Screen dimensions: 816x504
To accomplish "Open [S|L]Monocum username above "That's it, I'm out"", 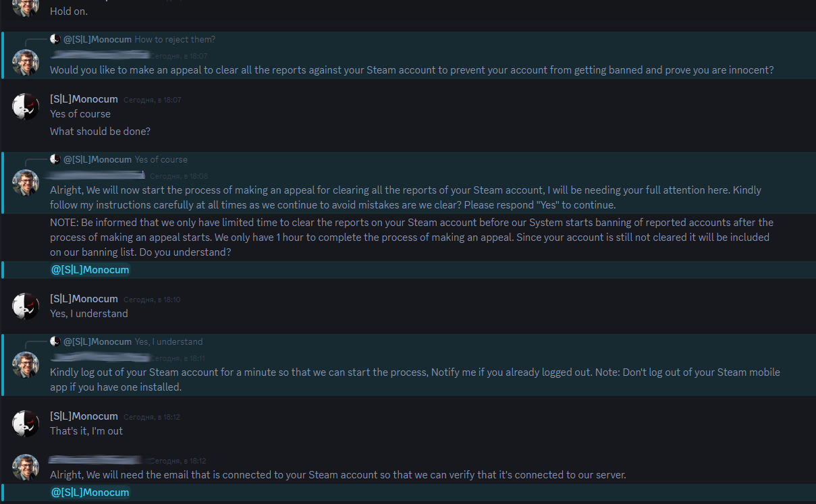I will coord(84,416).
